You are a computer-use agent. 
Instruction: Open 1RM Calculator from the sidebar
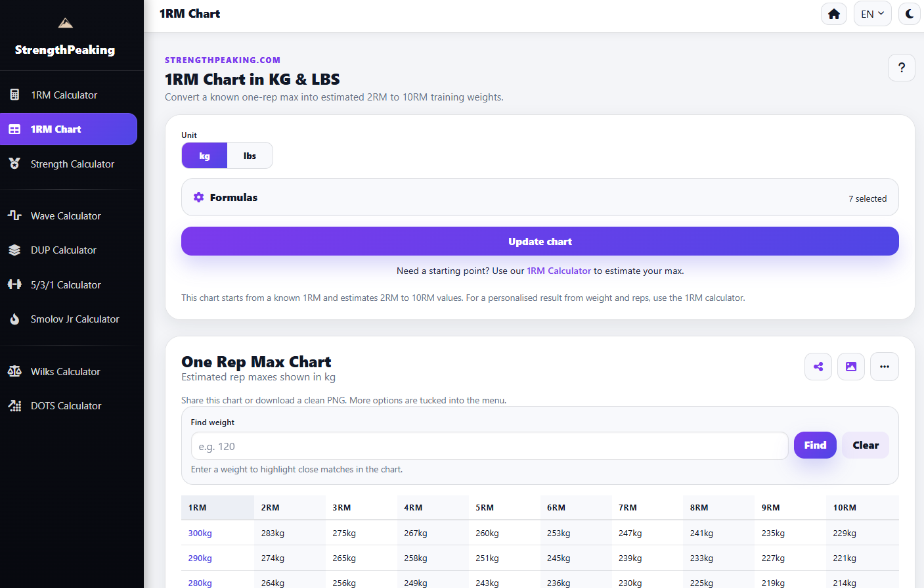[64, 95]
